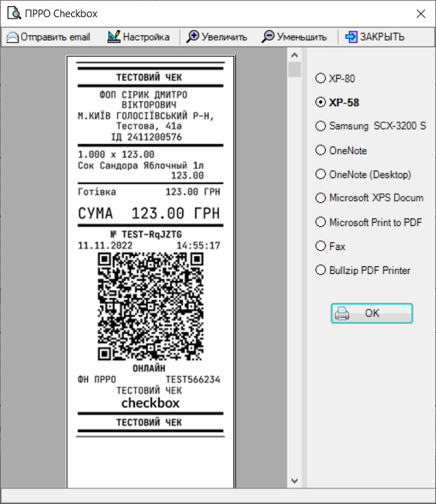
Task: Click the envelope icon for sending email
Action: 12,37
